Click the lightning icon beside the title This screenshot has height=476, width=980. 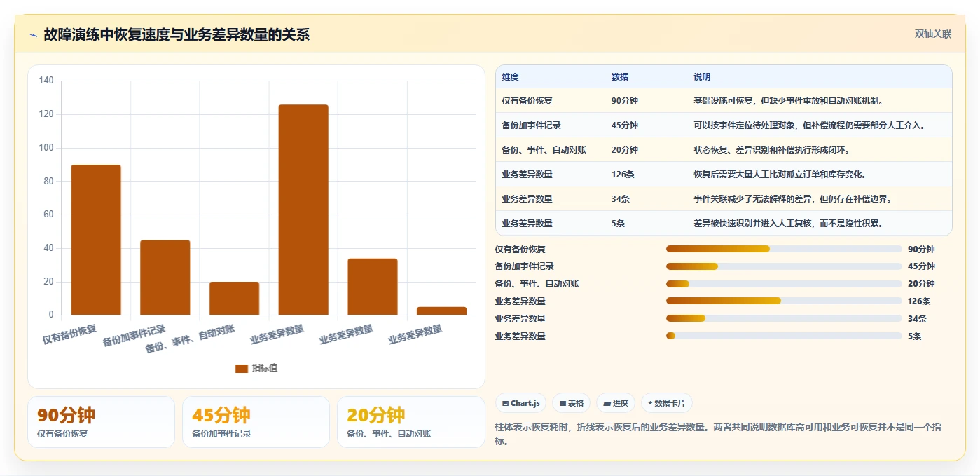pos(33,35)
